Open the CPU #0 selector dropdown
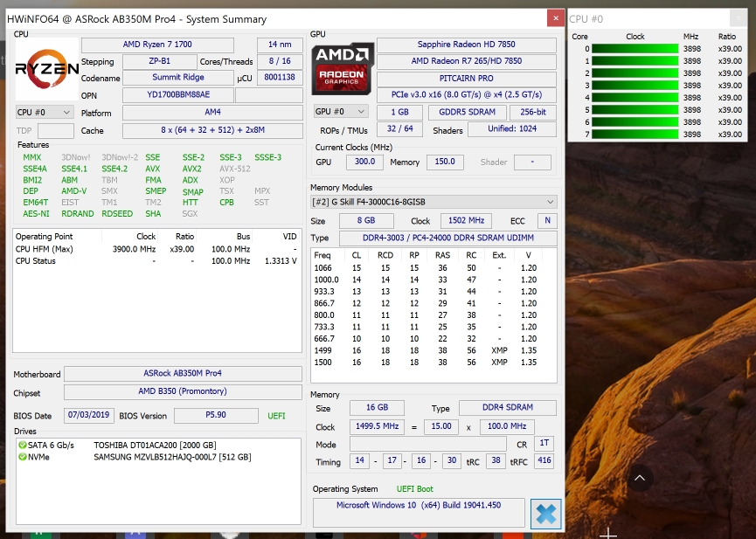Viewport: 756px width, 539px height. 45,113
